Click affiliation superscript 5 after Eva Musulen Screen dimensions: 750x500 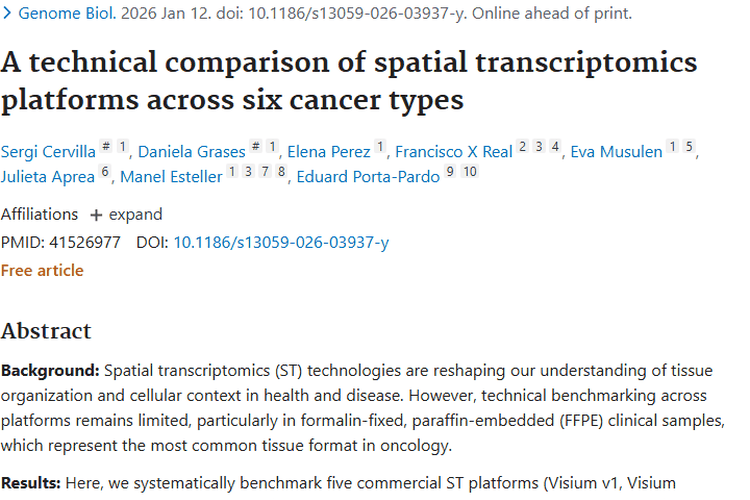click(x=689, y=147)
